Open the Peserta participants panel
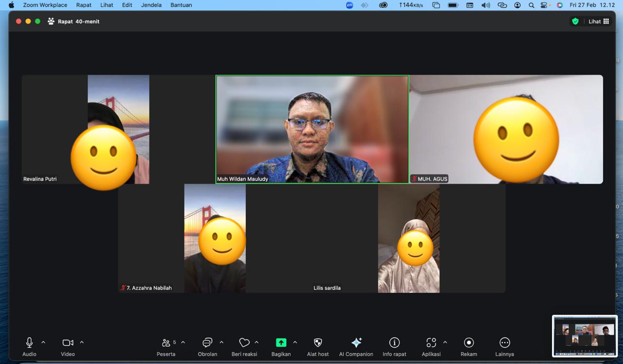 pos(166,343)
